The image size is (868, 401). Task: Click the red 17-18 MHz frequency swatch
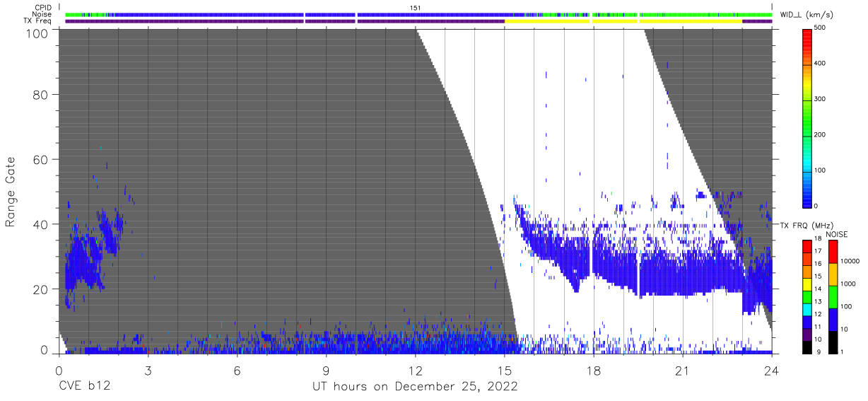806,245
